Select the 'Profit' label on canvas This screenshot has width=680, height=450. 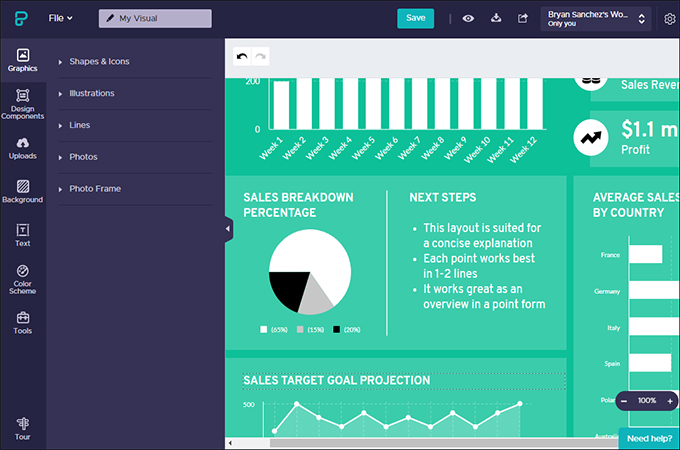point(635,150)
